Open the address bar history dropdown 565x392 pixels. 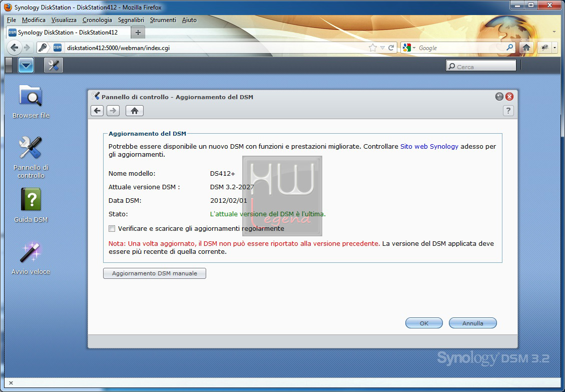[382, 48]
